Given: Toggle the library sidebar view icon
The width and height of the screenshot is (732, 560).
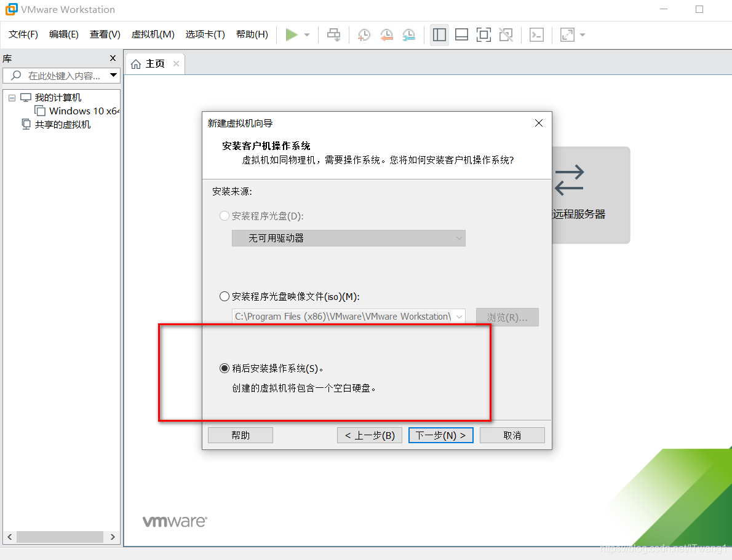Looking at the screenshot, I should pos(439,35).
